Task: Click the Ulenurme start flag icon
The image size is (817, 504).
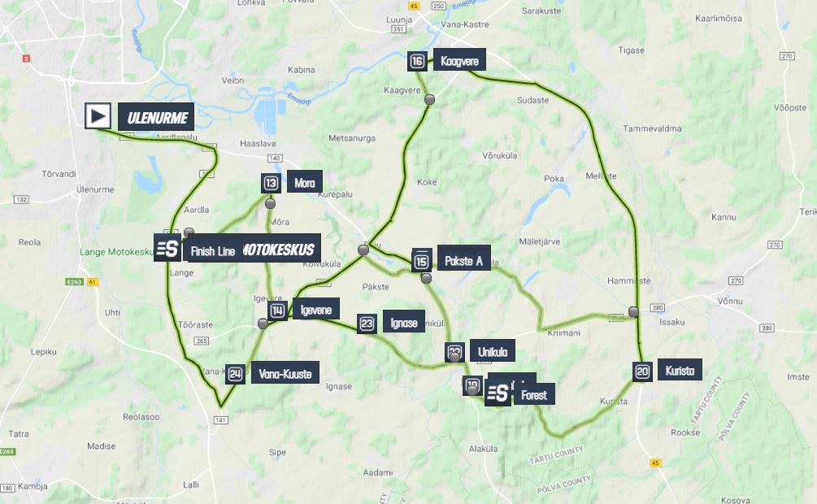Action: pyautogui.click(x=98, y=115)
